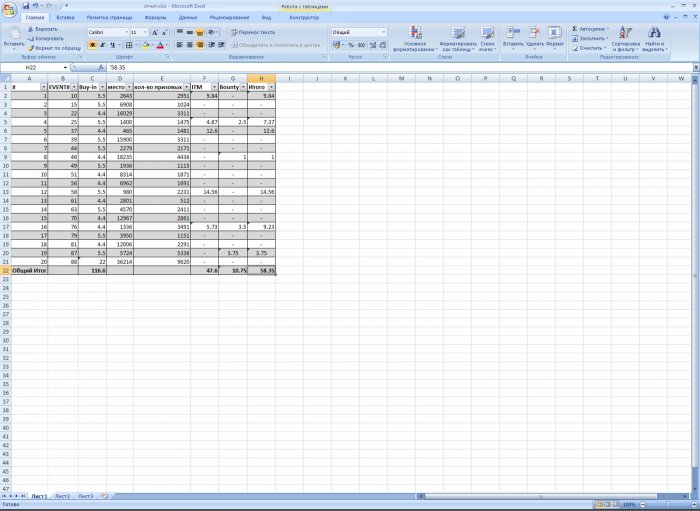This screenshot has width=700, height=511.
Task: Open the Лист2 sheet tab
Action: pos(62,496)
